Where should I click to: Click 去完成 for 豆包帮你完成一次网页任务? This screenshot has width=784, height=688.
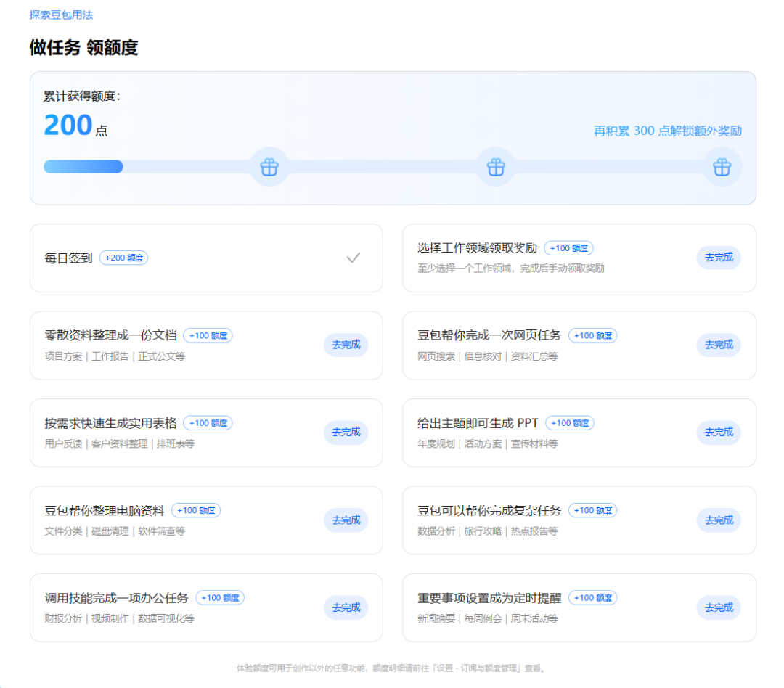719,345
